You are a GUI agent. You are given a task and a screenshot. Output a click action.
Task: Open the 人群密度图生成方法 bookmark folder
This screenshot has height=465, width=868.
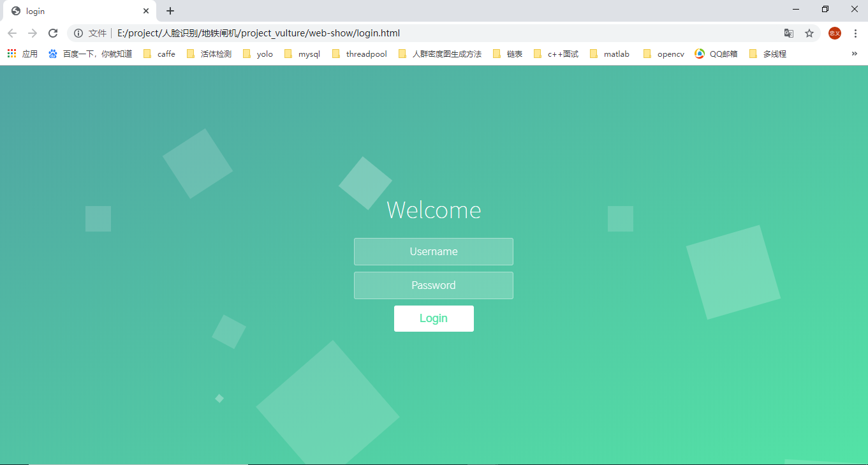[440, 54]
